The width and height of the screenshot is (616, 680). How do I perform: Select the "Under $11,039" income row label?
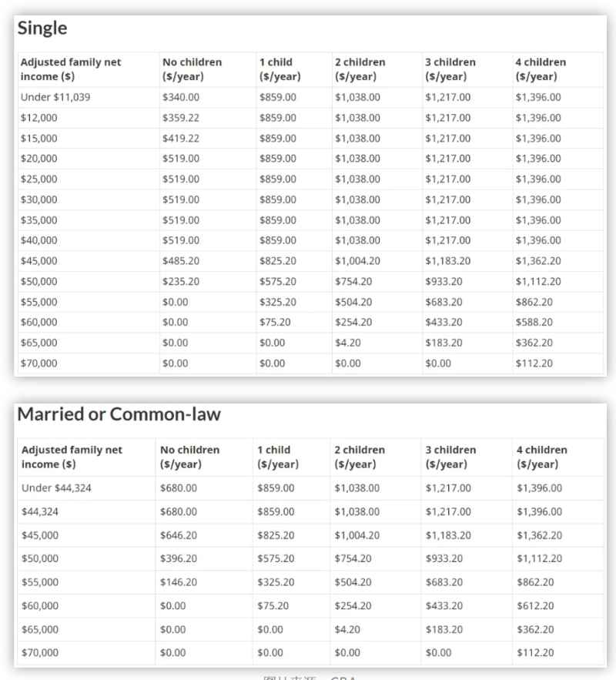[x=51, y=98]
